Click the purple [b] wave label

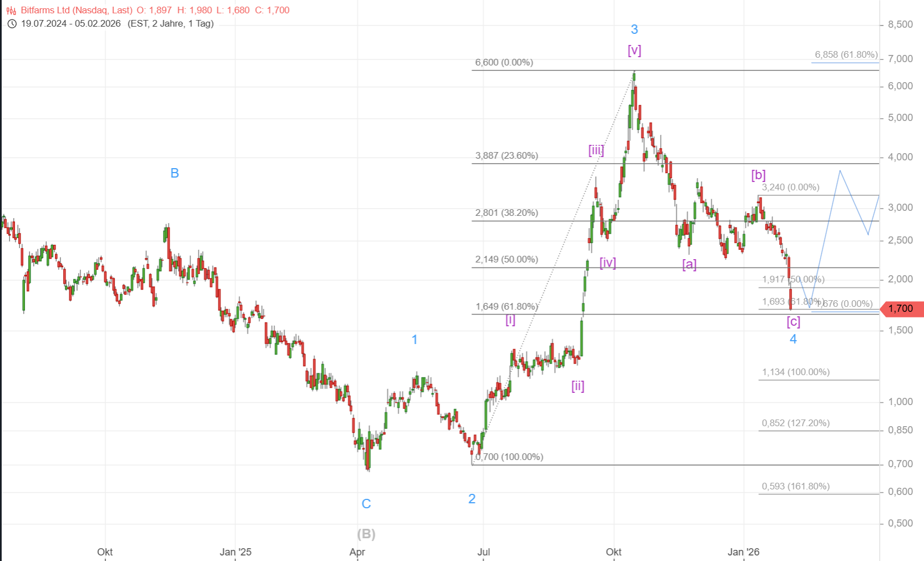click(758, 175)
